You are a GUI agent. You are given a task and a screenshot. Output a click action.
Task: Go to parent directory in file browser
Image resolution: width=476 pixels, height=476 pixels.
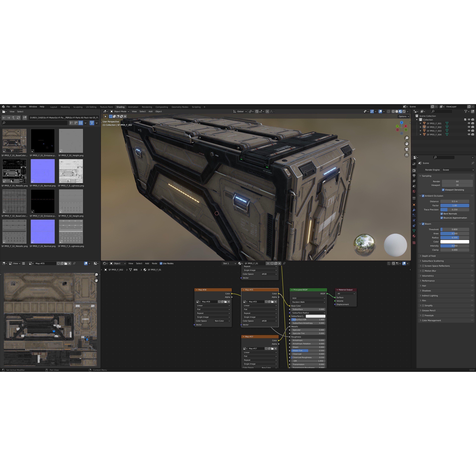pyautogui.click(x=14, y=118)
